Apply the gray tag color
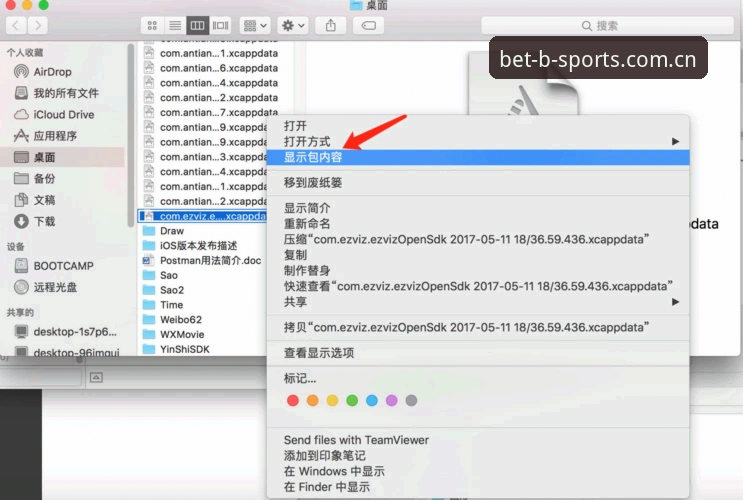Viewport: 743px width, 500px height. point(411,401)
